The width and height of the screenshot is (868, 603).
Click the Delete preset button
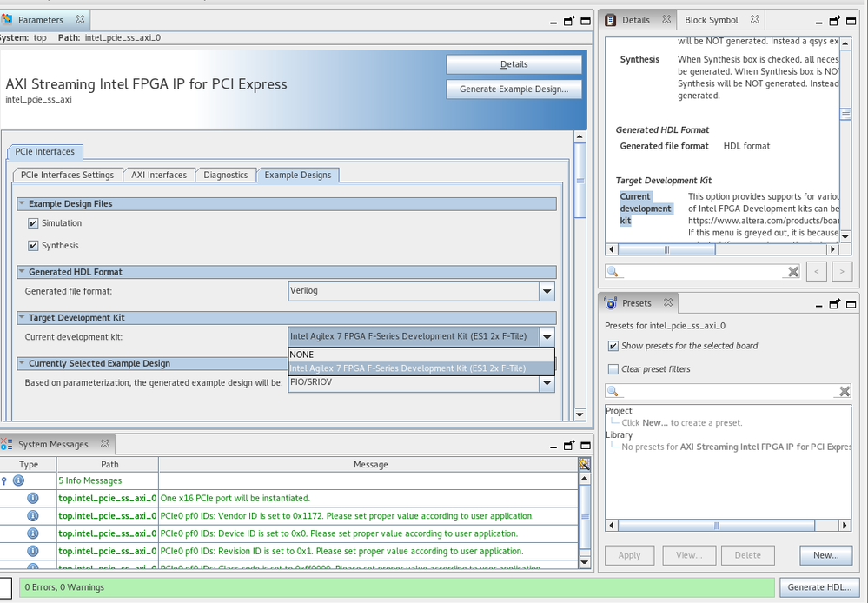coord(747,555)
